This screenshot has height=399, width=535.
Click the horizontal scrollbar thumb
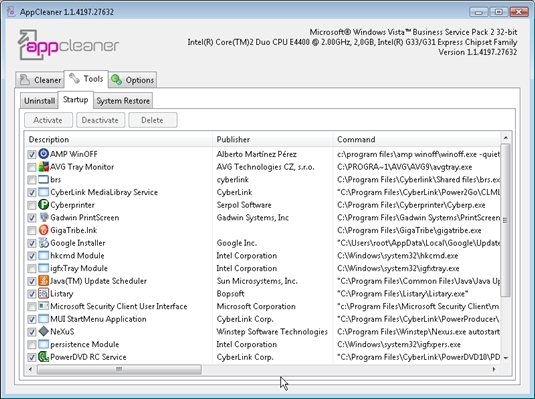tap(119, 369)
